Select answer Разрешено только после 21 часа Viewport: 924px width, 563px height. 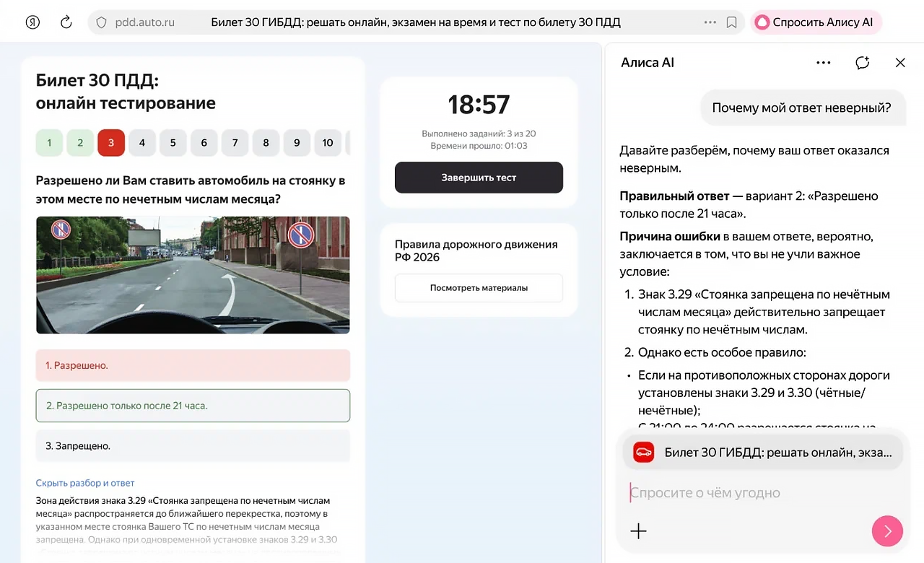click(193, 406)
